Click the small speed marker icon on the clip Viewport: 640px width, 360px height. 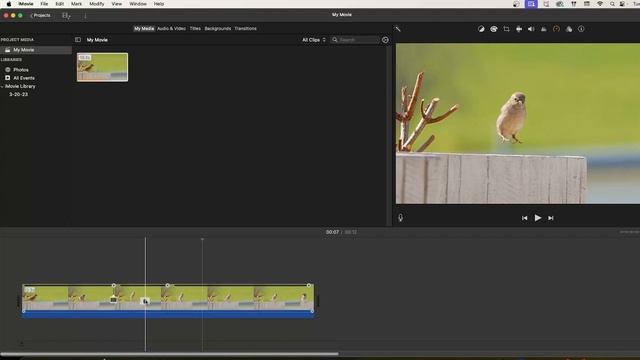click(x=113, y=300)
